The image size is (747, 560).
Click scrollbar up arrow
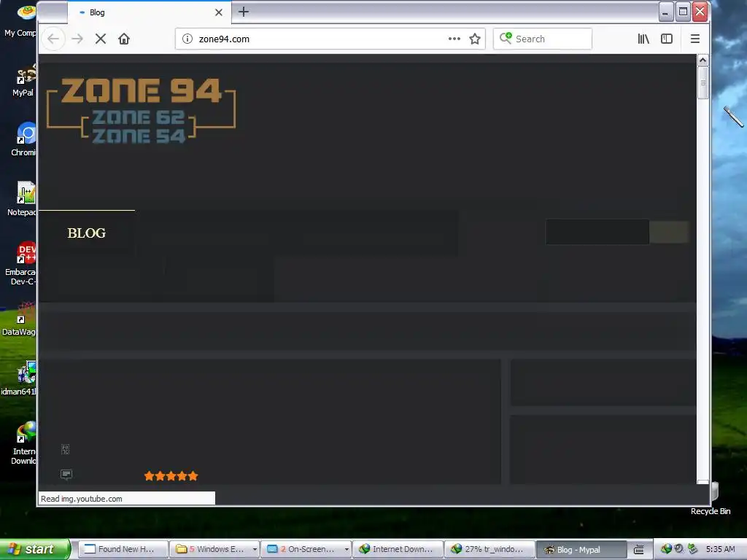703,61
